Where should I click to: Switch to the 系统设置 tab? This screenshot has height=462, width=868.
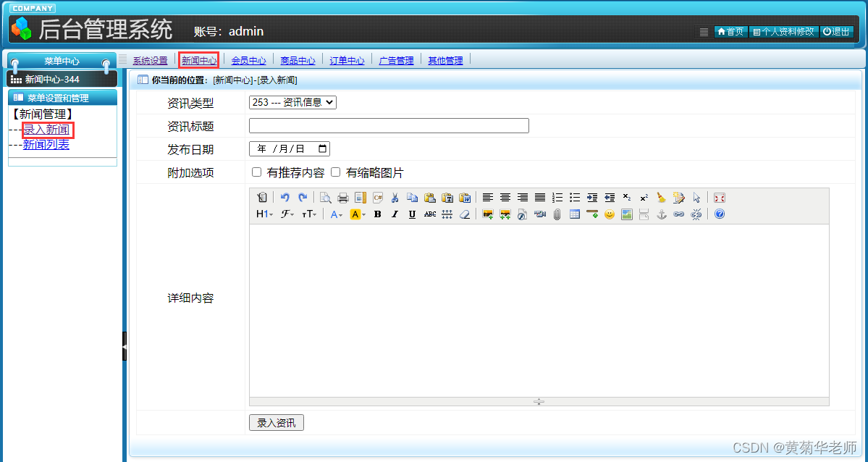pyautogui.click(x=150, y=60)
